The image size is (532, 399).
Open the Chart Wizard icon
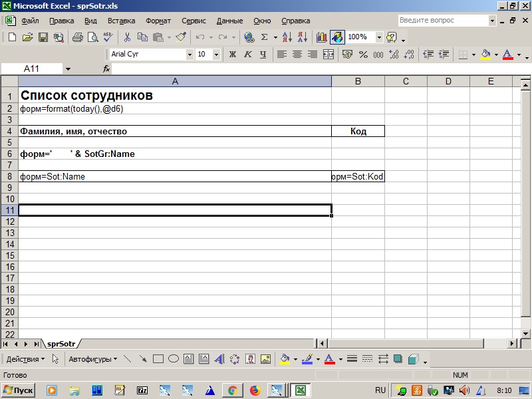[x=322, y=37]
